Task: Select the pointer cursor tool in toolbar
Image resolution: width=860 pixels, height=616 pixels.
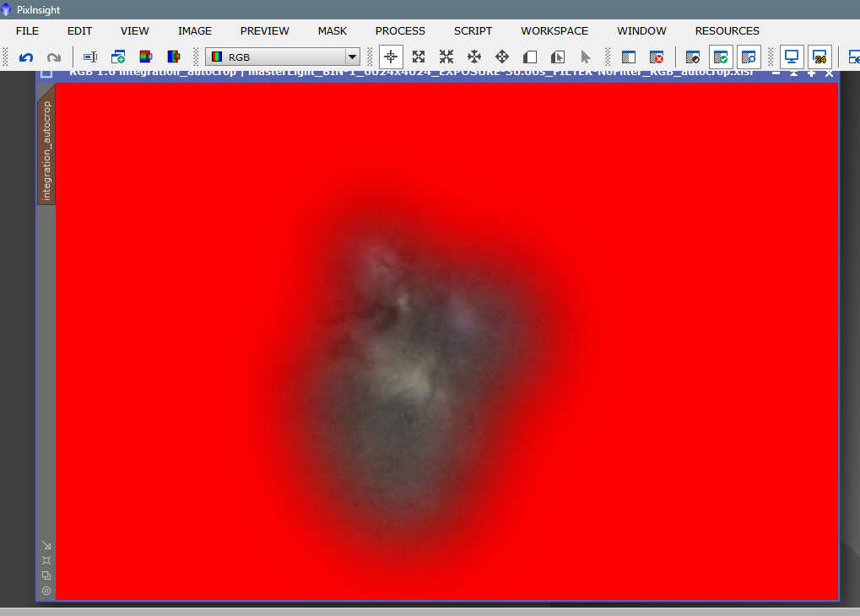Action: click(x=586, y=57)
